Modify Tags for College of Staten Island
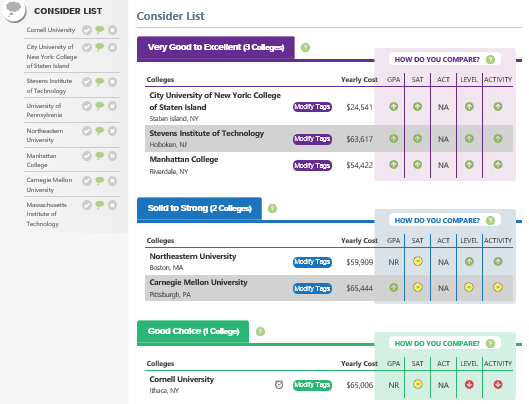The image size is (529, 404). (312, 107)
